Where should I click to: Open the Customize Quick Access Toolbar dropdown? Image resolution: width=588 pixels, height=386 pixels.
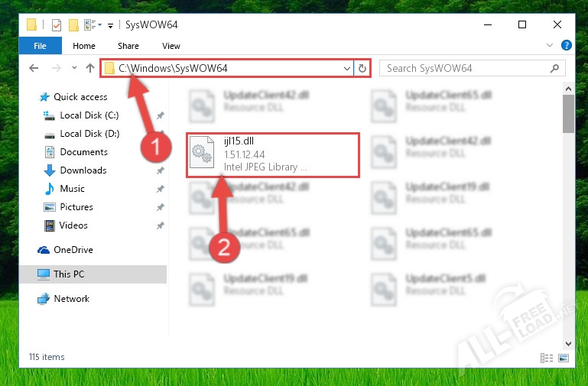tap(111, 25)
